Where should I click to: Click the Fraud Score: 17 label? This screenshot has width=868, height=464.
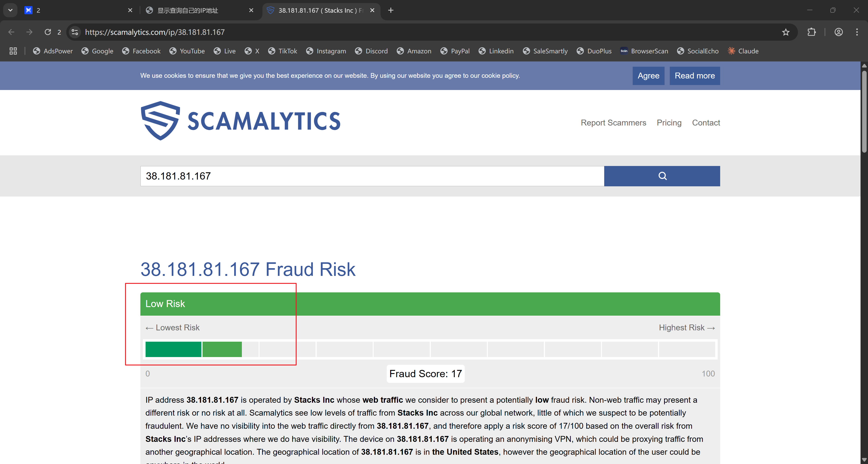coord(426,373)
